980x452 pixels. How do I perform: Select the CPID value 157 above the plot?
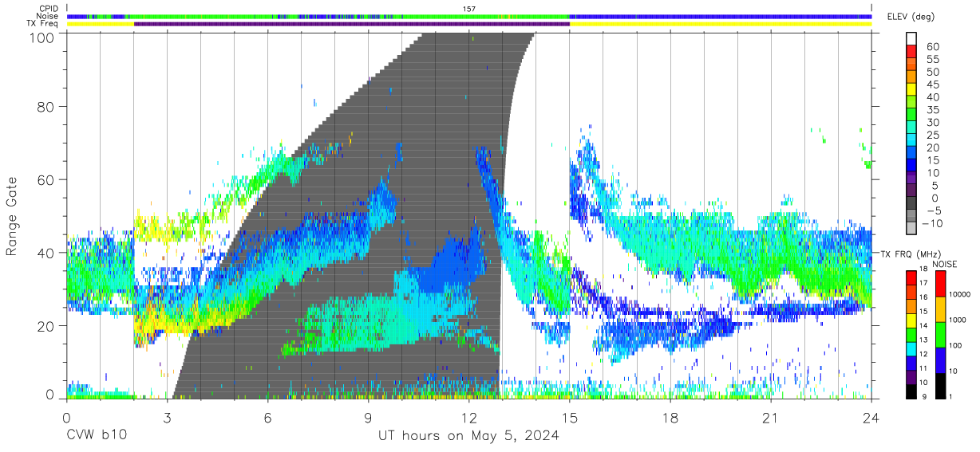pyautogui.click(x=468, y=9)
